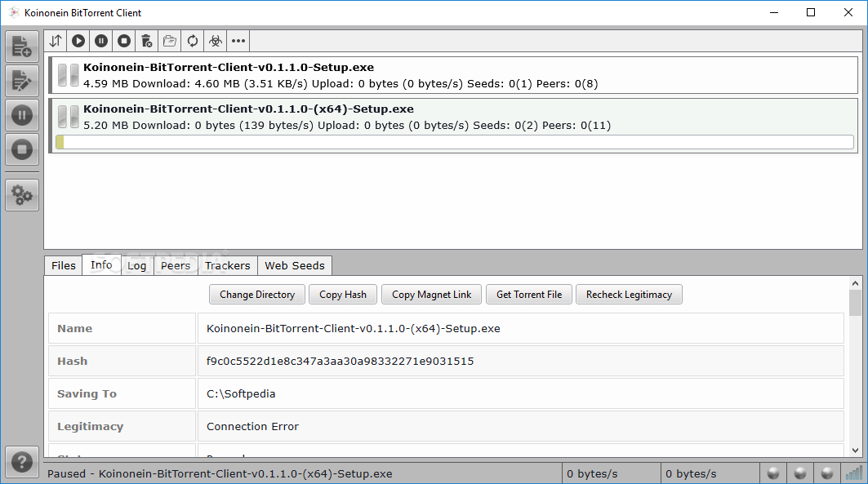Click the Saving To label cell
Screen dimensions: 868x484
122,394
